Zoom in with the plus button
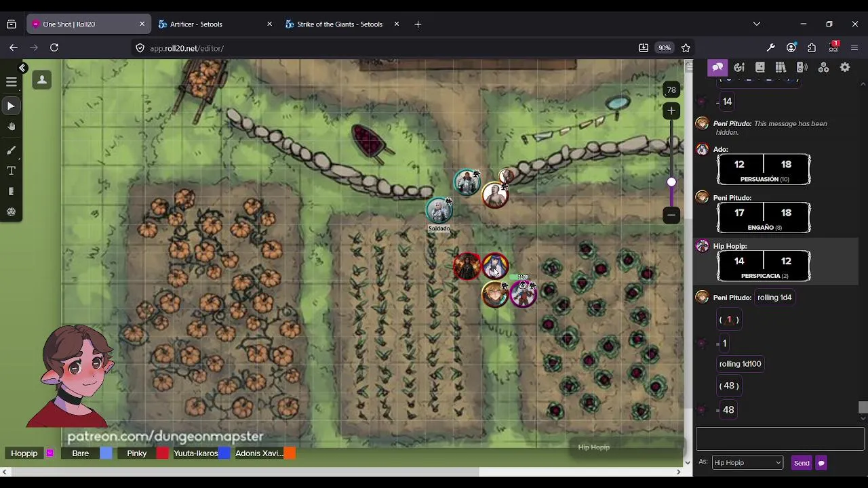 (x=671, y=110)
